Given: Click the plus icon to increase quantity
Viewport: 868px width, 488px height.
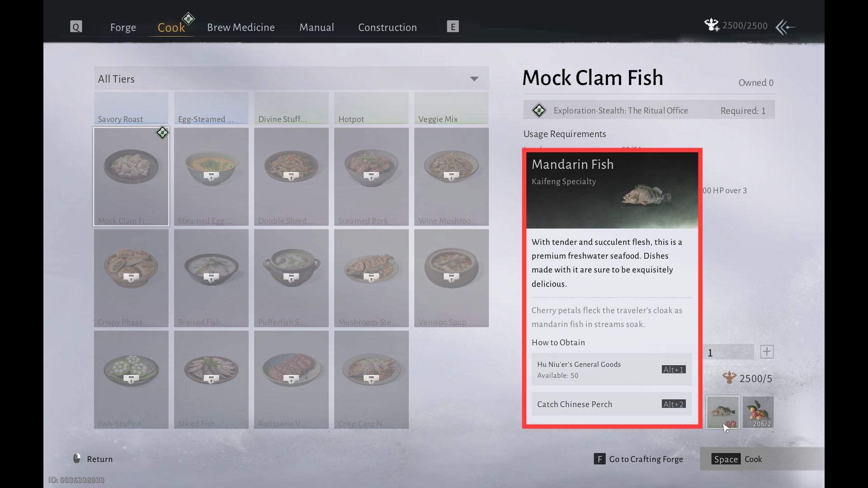Looking at the screenshot, I should (x=767, y=352).
